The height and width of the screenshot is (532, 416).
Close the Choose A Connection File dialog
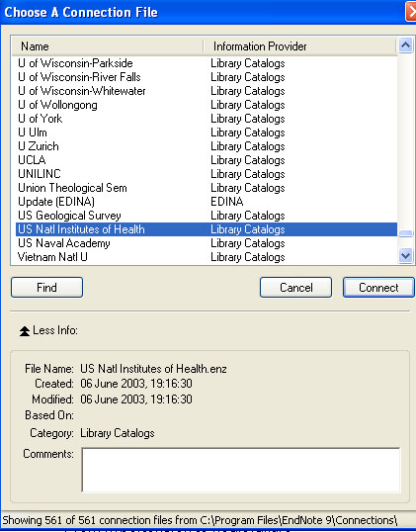411,12
